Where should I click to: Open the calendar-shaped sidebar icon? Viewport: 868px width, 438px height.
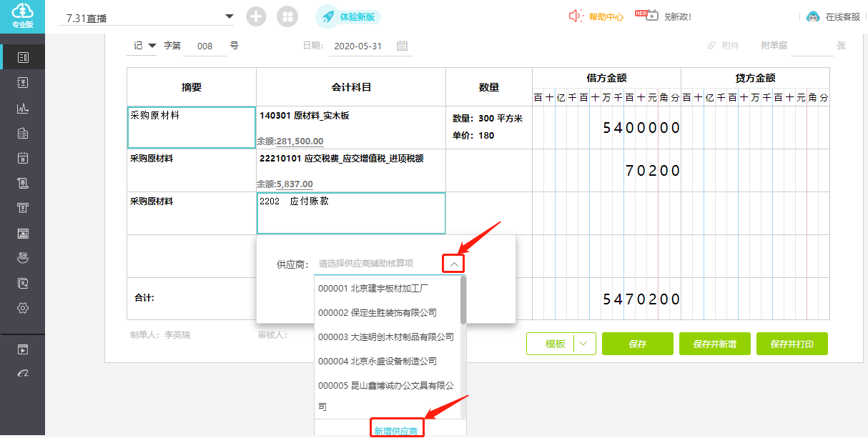point(22,158)
